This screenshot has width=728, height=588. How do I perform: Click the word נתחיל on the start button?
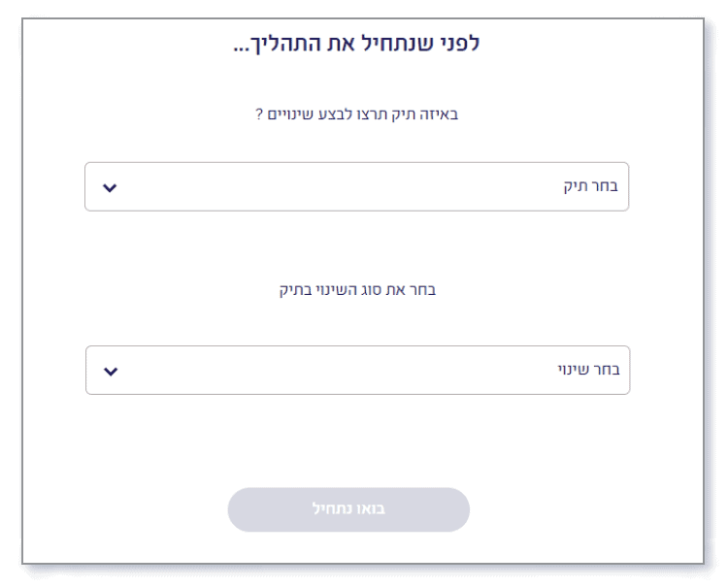point(333,509)
